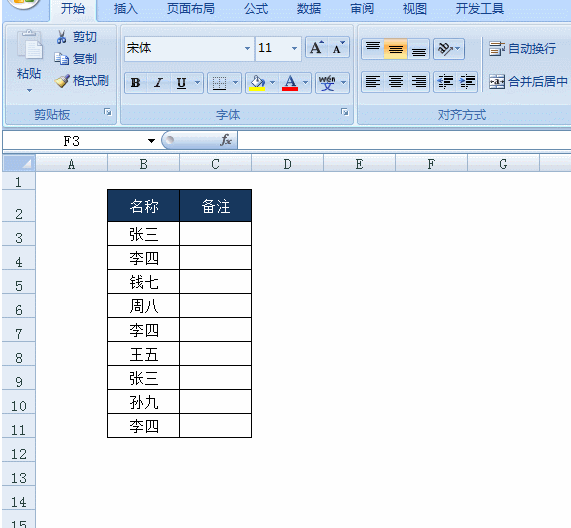Switch to the 视图 tab
571x528 pixels.
pyautogui.click(x=414, y=8)
